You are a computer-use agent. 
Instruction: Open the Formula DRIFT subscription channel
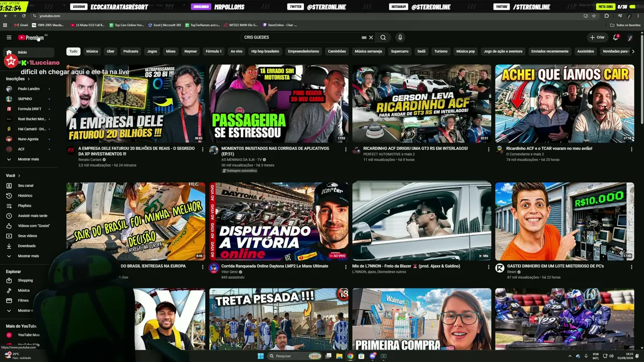point(29,109)
